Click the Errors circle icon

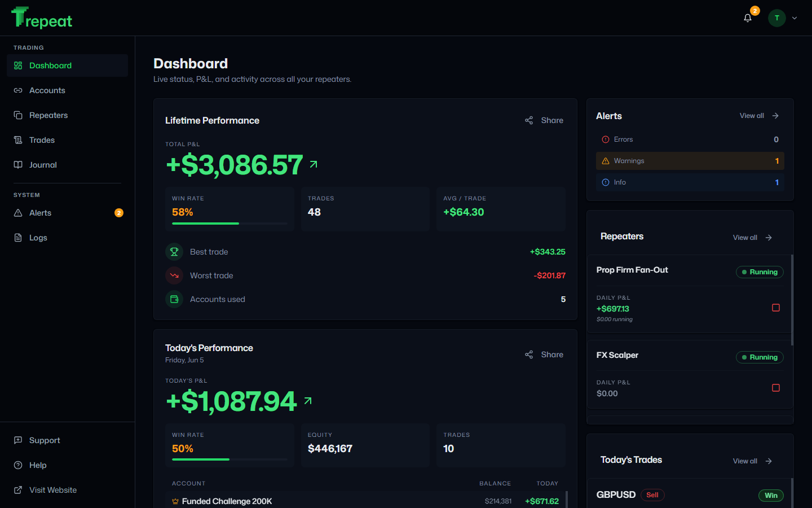(606, 139)
